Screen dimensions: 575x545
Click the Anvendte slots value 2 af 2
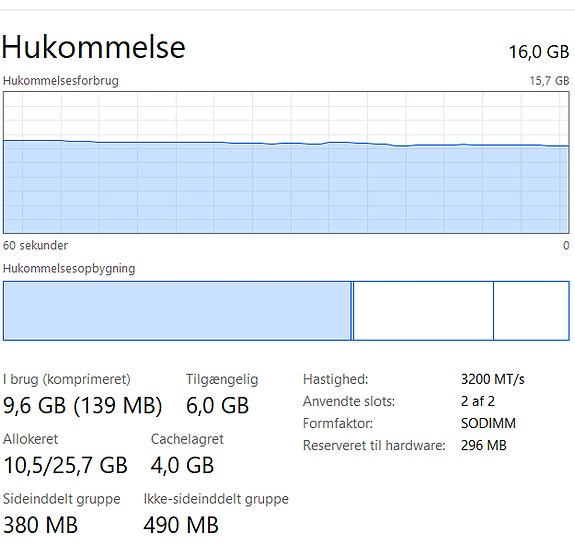pos(478,401)
